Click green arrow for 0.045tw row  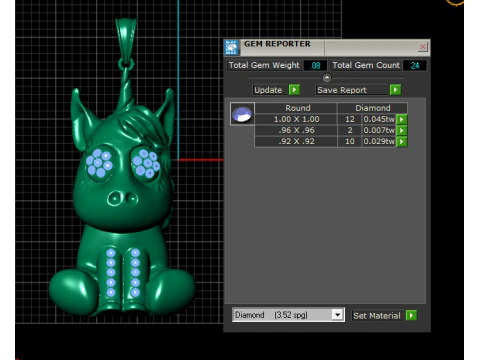[402, 119]
